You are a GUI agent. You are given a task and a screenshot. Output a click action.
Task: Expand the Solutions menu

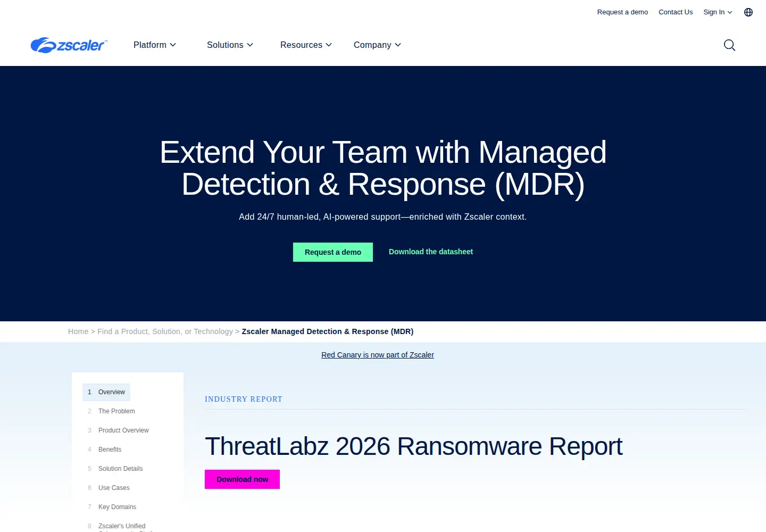[x=230, y=45]
